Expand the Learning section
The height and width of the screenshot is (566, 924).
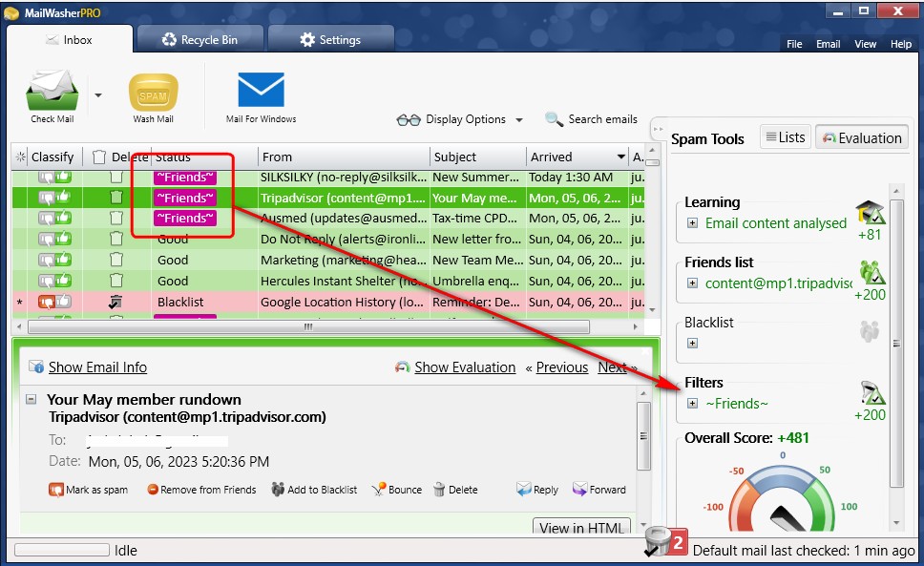pyautogui.click(x=692, y=223)
